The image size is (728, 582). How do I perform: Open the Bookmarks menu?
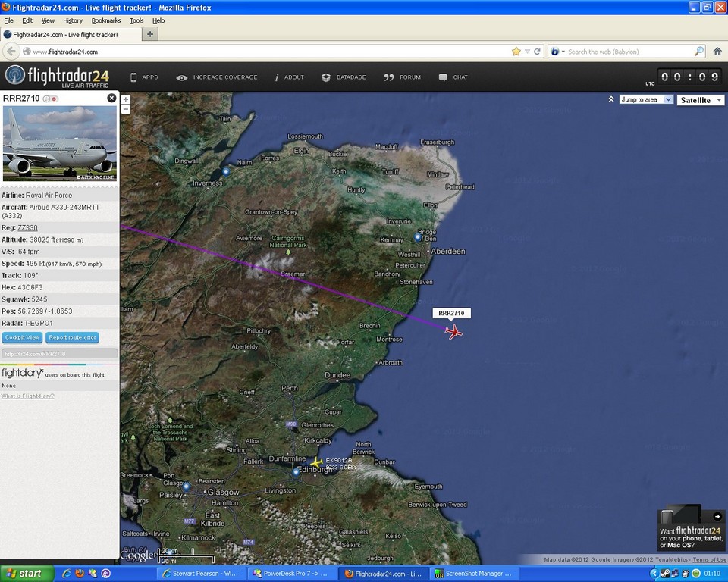point(106,20)
